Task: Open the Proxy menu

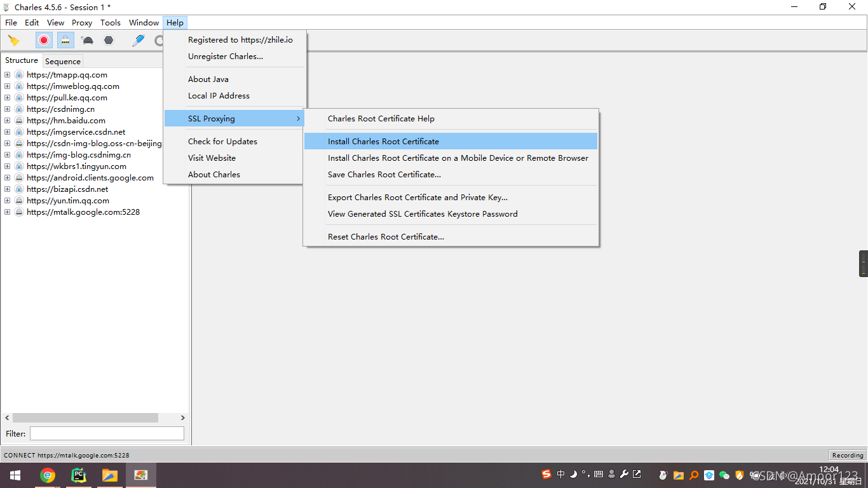Action: pyautogui.click(x=82, y=22)
